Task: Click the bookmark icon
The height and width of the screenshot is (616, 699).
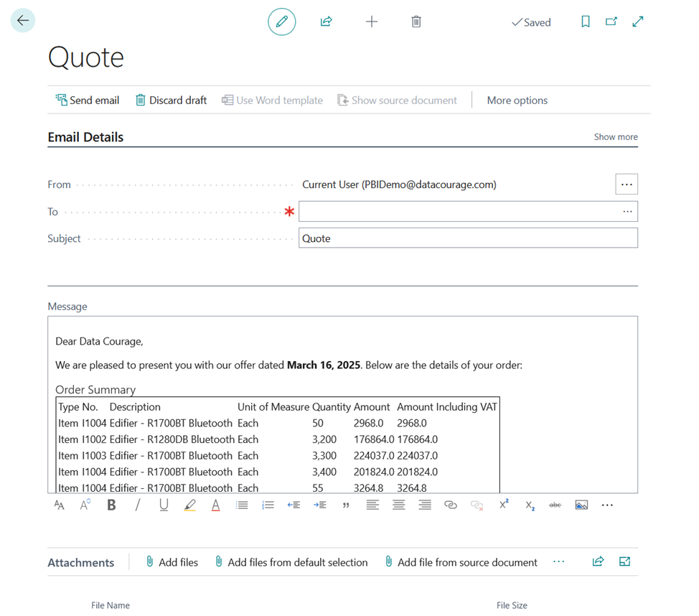Action: pos(586,22)
